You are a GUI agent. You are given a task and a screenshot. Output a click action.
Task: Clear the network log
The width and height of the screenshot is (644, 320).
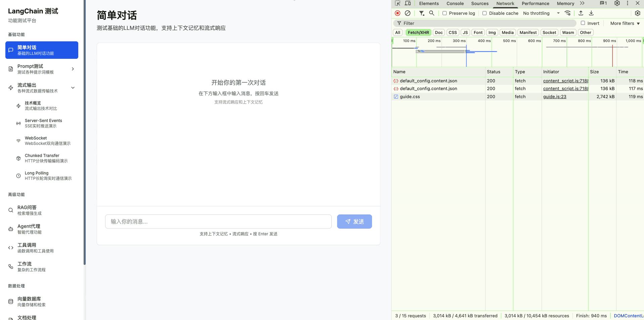point(408,13)
